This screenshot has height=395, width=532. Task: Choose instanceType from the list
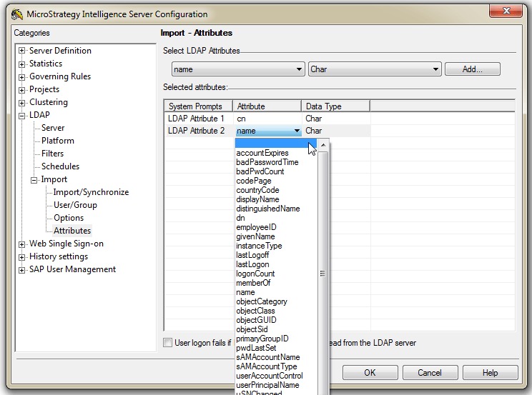click(260, 246)
